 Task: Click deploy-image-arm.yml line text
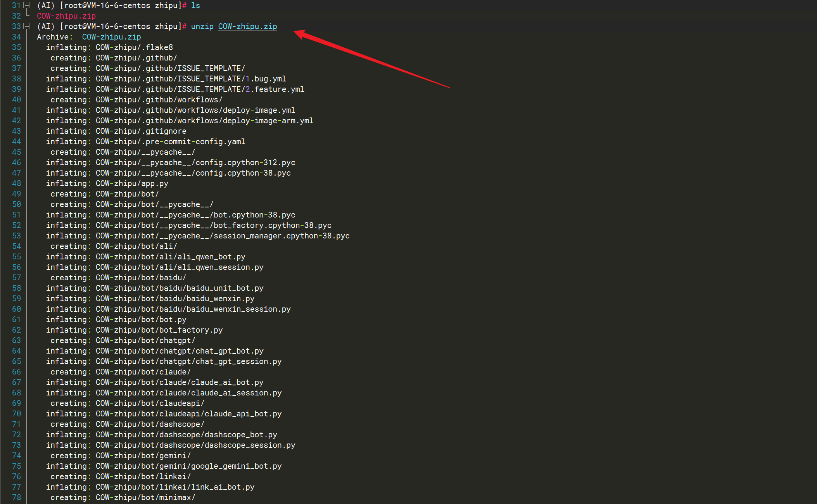[268, 121]
